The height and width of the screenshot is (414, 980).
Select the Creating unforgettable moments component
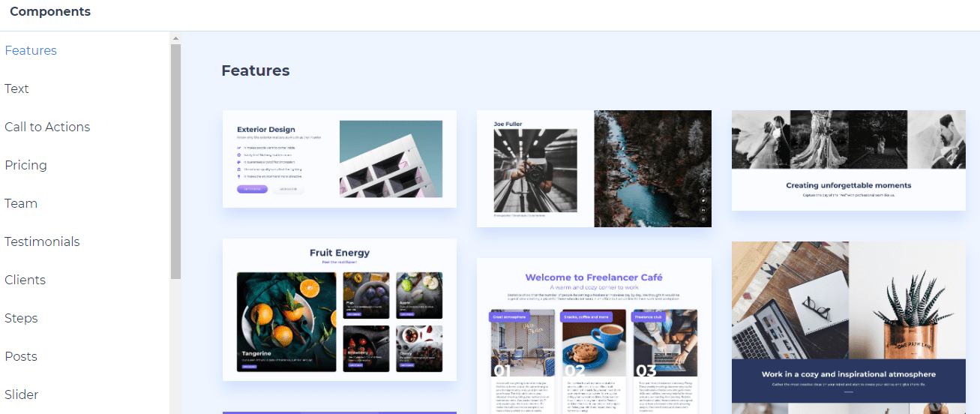849,160
